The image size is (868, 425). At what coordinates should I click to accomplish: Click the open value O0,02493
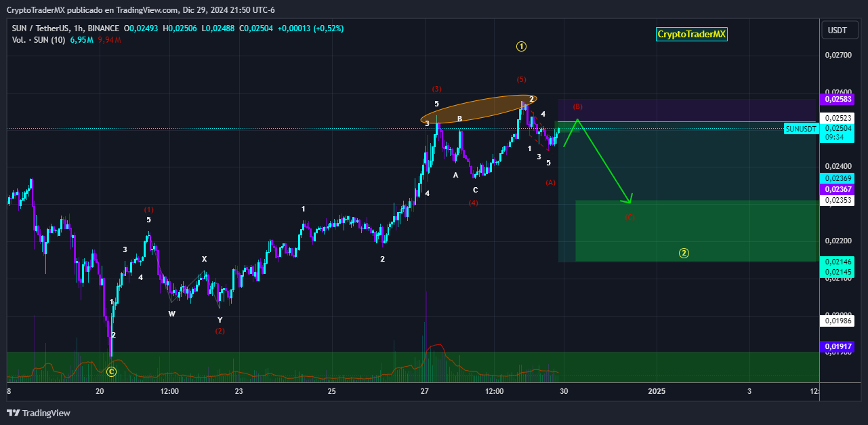point(141,28)
